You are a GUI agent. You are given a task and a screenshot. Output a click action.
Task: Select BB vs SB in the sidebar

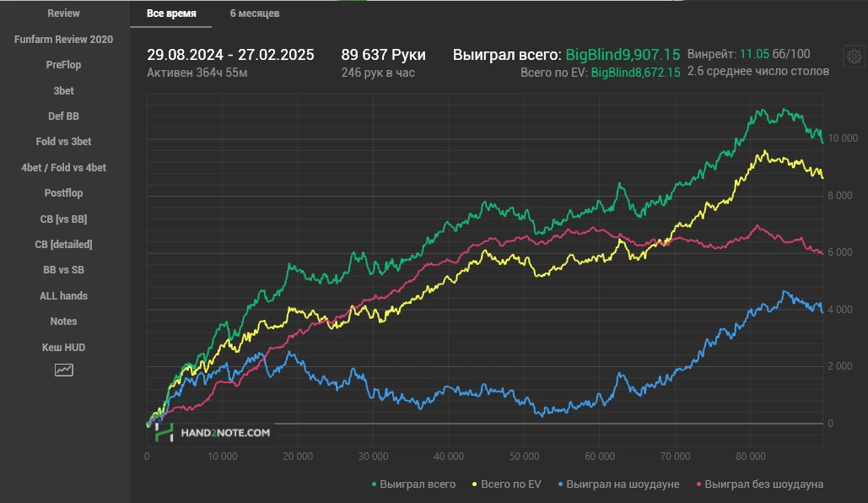[x=64, y=270]
